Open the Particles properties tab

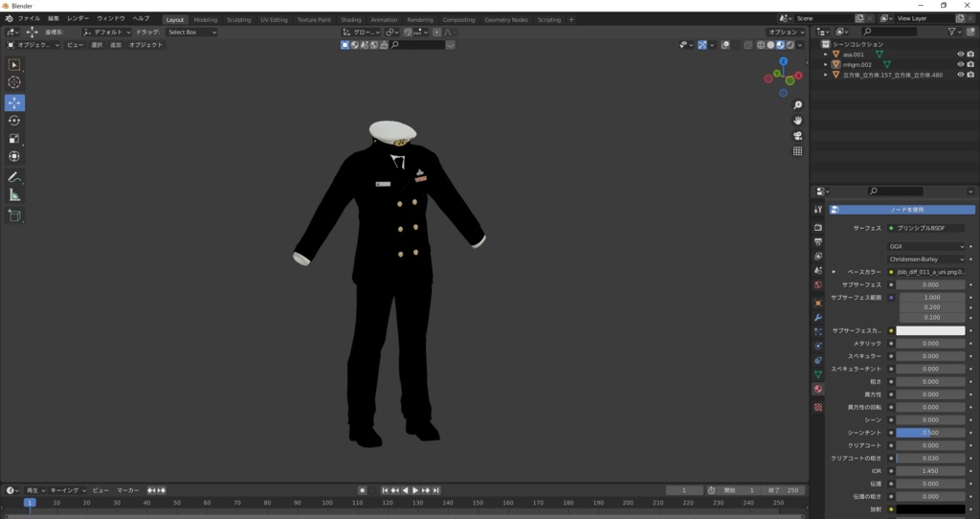click(x=818, y=331)
